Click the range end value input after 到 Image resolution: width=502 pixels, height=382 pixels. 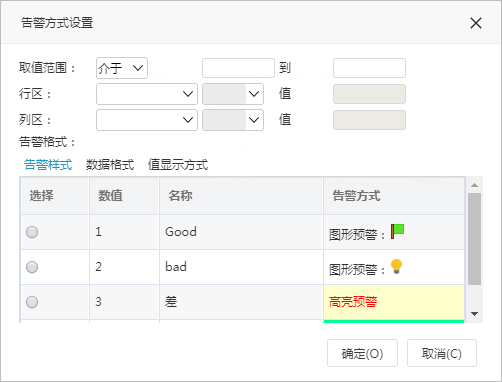click(x=369, y=68)
